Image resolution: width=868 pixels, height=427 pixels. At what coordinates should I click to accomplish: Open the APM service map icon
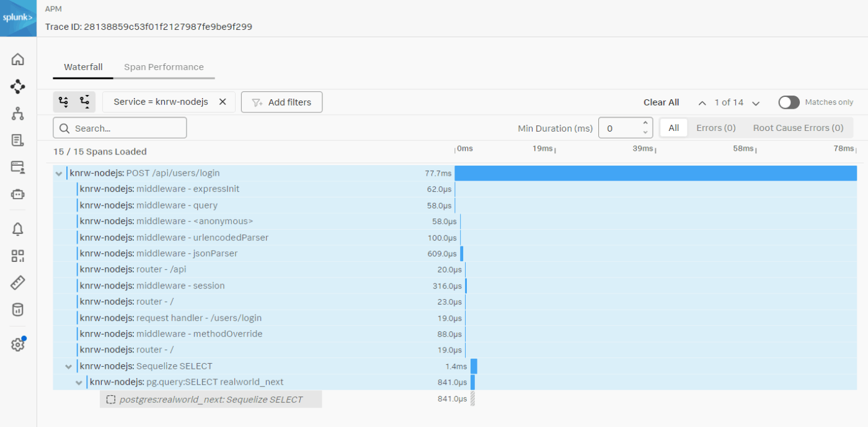pyautogui.click(x=18, y=86)
